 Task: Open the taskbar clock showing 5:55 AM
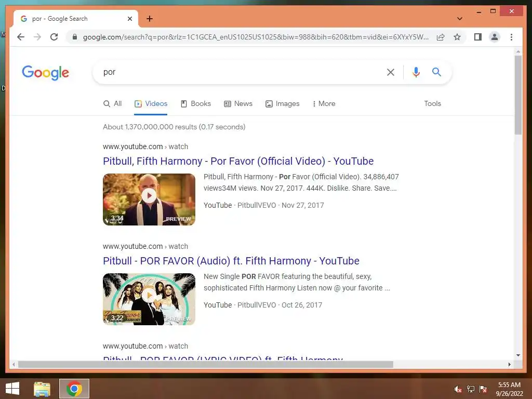coord(509,389)
